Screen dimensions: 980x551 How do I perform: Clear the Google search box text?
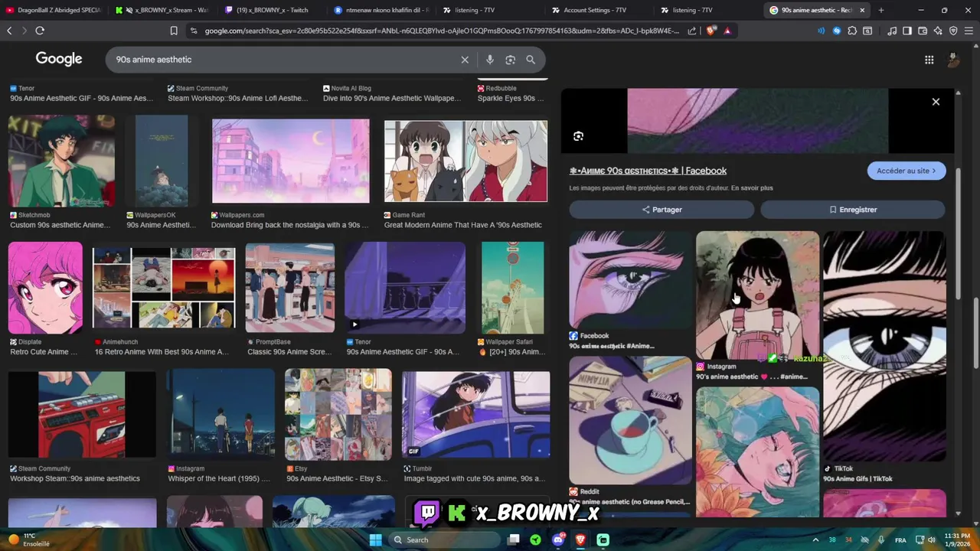[x=464, y=60]
